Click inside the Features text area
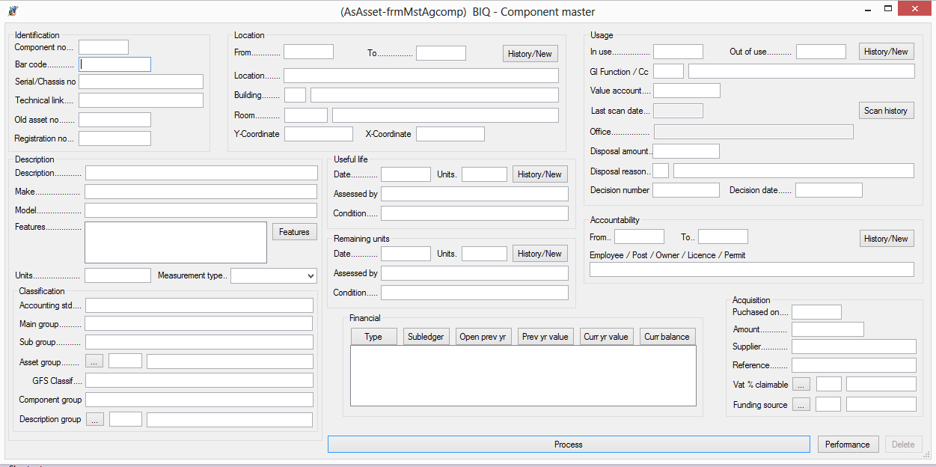The width and height of the screenshot is (936, 467). coord(176,242)
